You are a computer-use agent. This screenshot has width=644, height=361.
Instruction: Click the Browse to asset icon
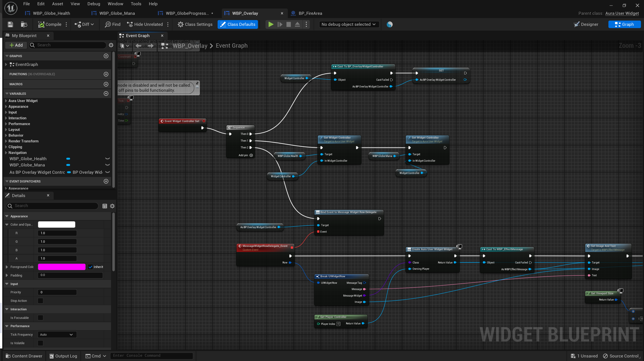pyautogui.click(x=24, y=24)
